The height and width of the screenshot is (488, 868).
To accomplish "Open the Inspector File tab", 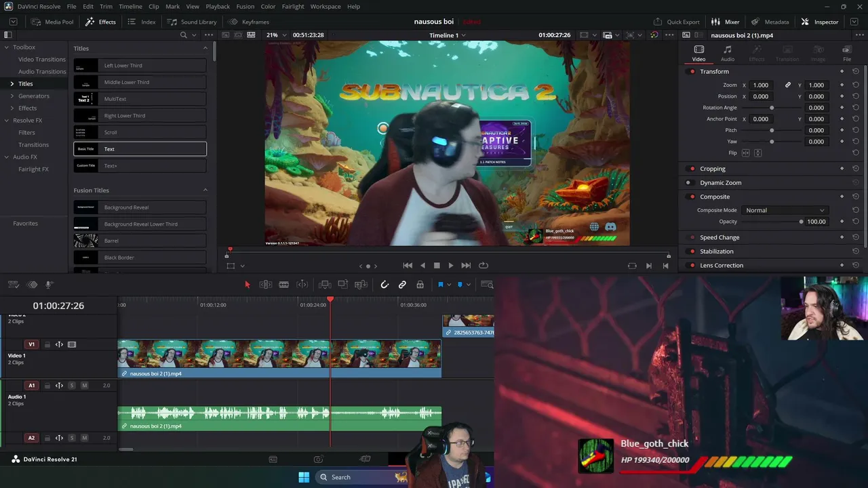I will pos(847,54).
